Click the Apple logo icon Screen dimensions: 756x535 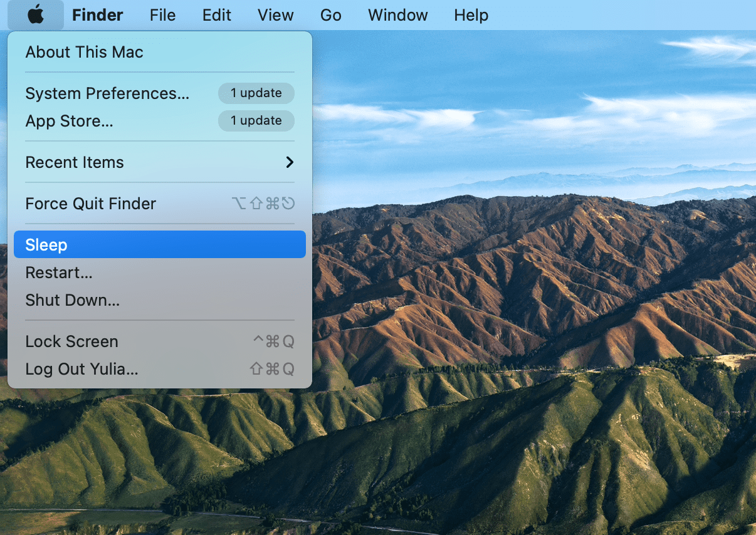(35, 14)
